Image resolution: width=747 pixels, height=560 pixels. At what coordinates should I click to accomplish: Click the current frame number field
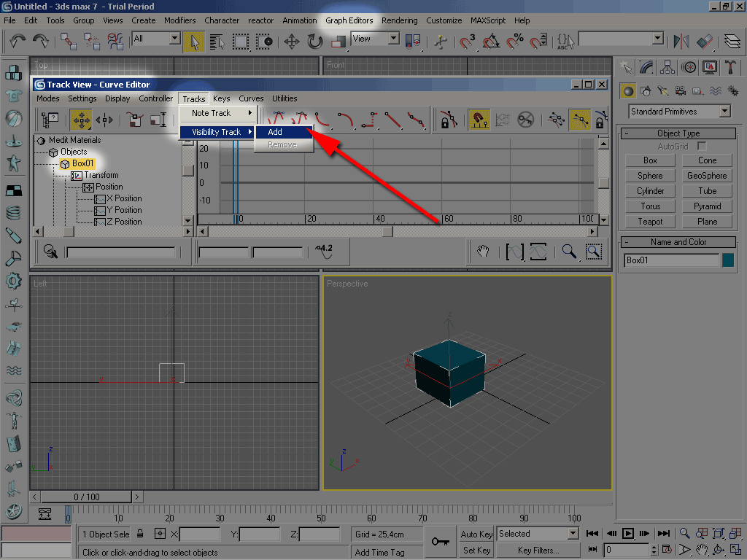pos(627,550)
